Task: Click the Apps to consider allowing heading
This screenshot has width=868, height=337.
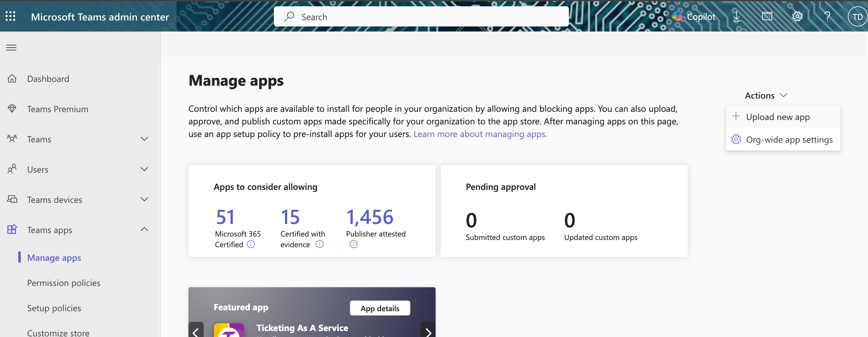Action: coord(265,187)
